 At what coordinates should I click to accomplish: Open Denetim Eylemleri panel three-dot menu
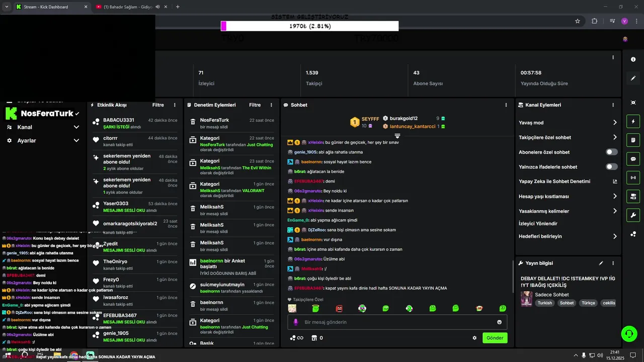[x=271, y=105]
